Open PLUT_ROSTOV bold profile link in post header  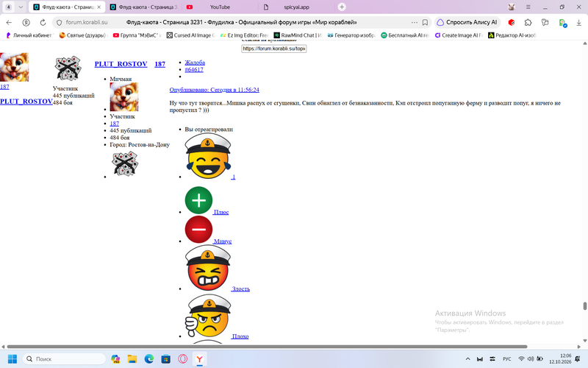121,64
